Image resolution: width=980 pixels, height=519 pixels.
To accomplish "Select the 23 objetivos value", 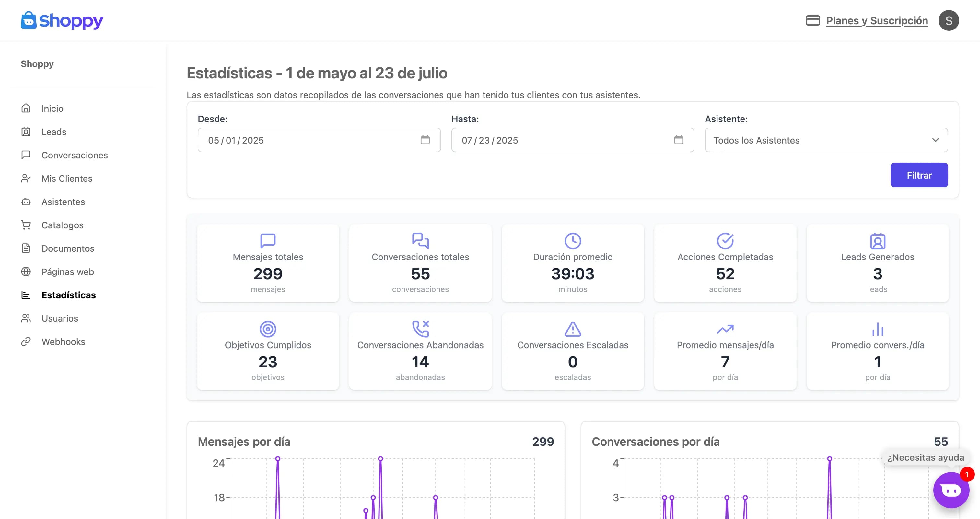I will [268, 362].
